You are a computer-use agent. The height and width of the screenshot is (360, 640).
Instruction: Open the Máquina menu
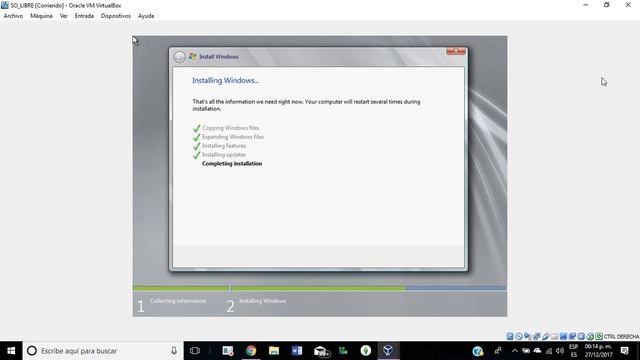(41, 16)
